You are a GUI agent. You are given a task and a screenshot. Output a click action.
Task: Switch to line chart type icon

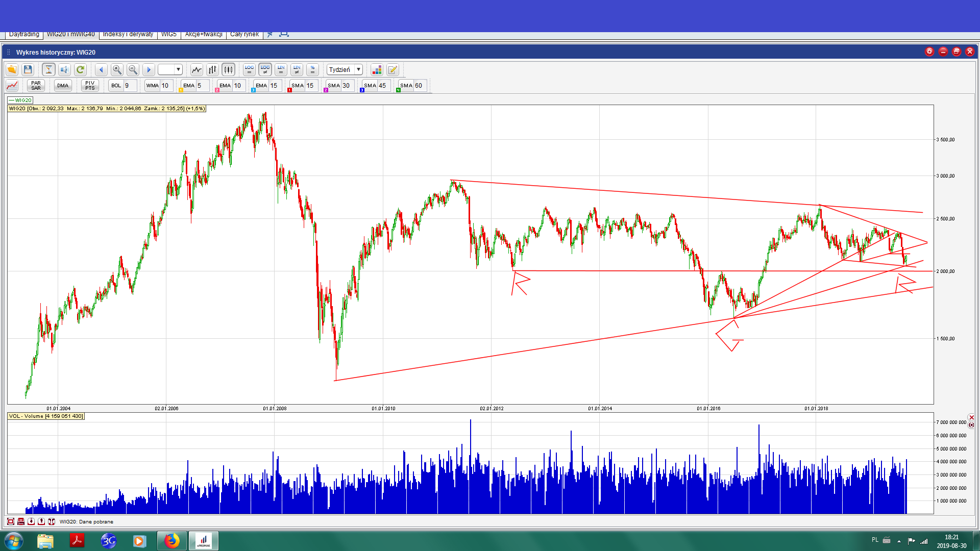[197, 70]
